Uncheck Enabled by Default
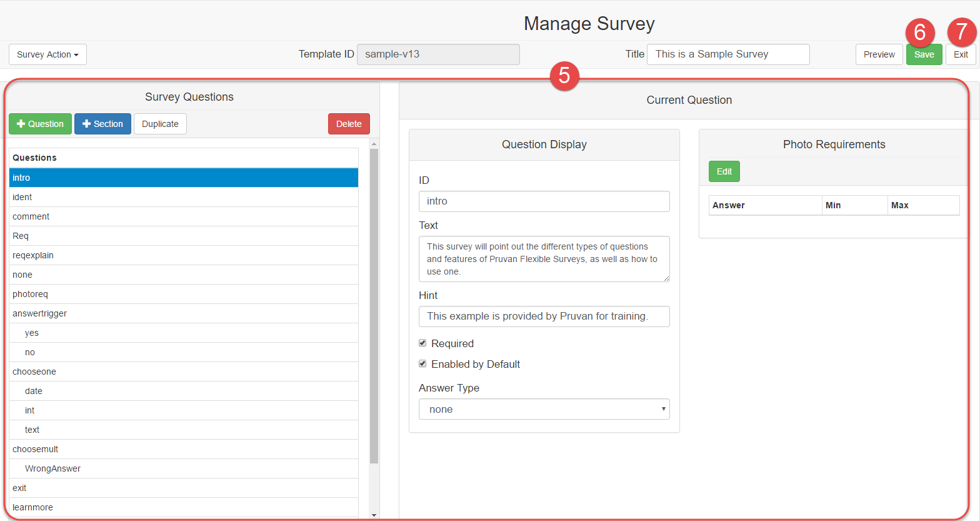The image size is (980, 521). point(422,364)
